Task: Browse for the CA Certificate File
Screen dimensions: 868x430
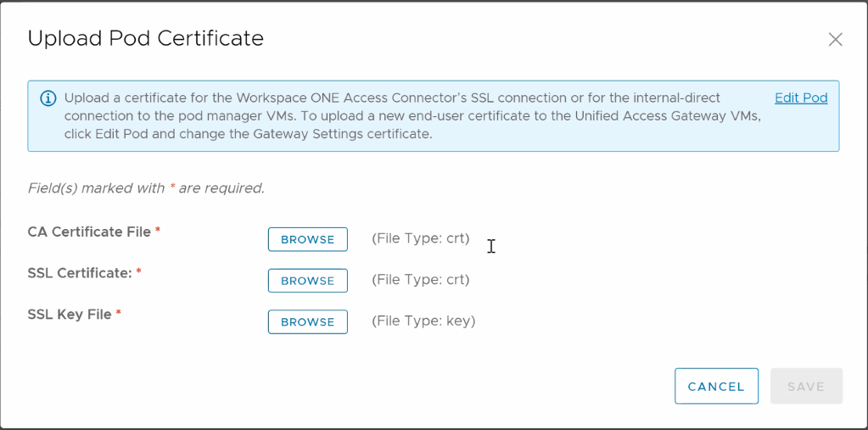Action: click(x=307, y=239)
